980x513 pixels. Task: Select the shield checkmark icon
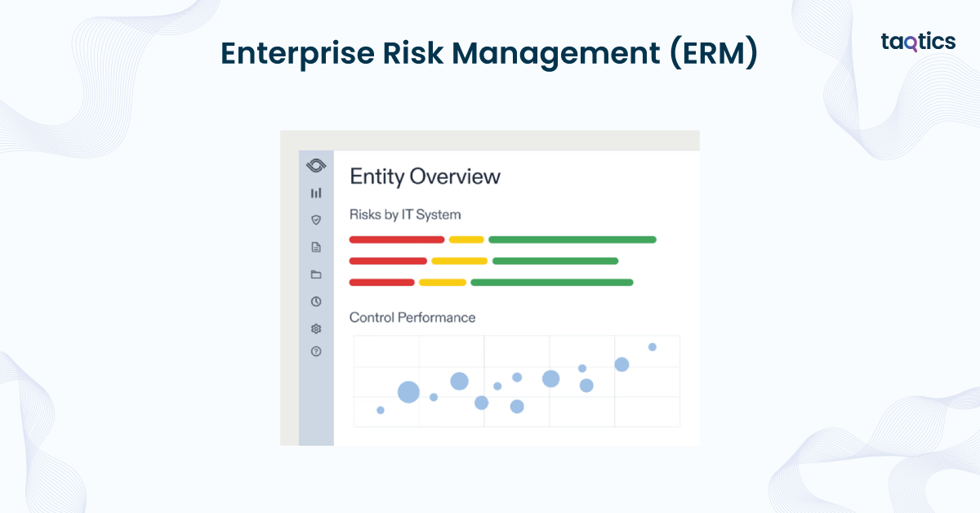[316, 220]
